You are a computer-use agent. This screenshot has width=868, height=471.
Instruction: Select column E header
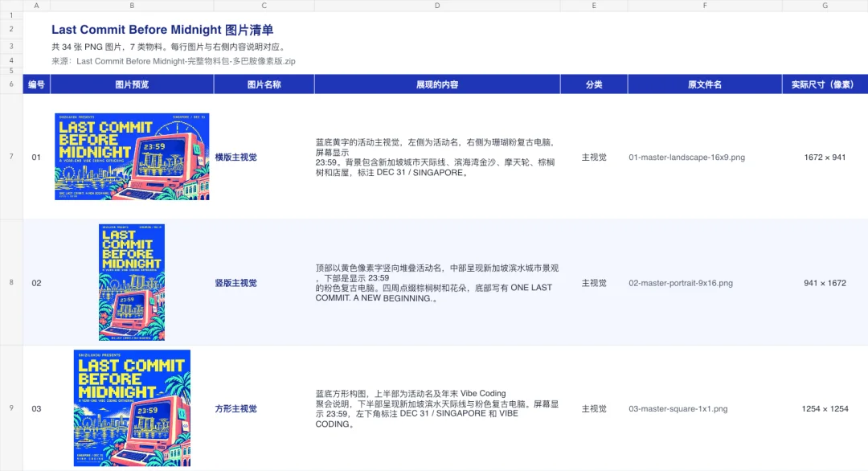[594, 6]
